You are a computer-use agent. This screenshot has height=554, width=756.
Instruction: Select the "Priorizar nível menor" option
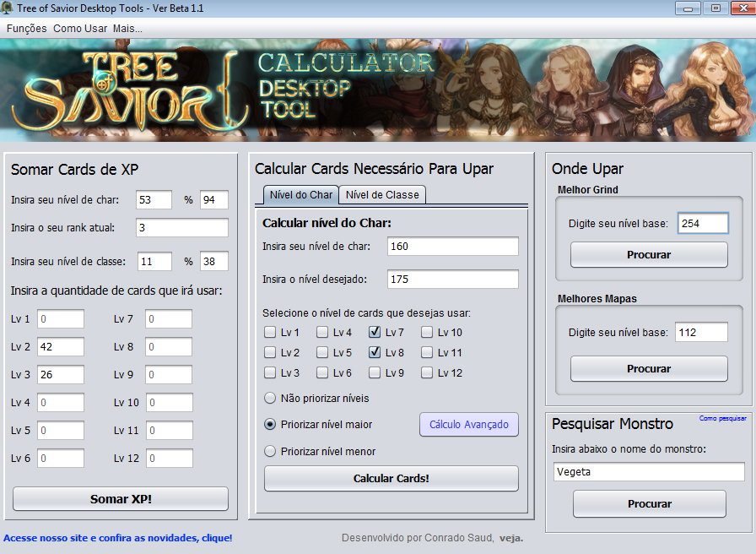point(272,451)
